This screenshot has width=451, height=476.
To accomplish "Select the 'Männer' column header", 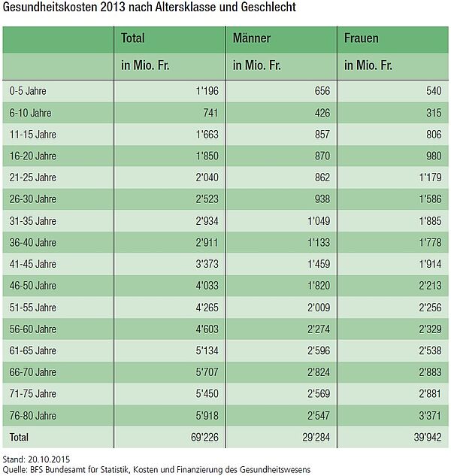I will [252, 38].
